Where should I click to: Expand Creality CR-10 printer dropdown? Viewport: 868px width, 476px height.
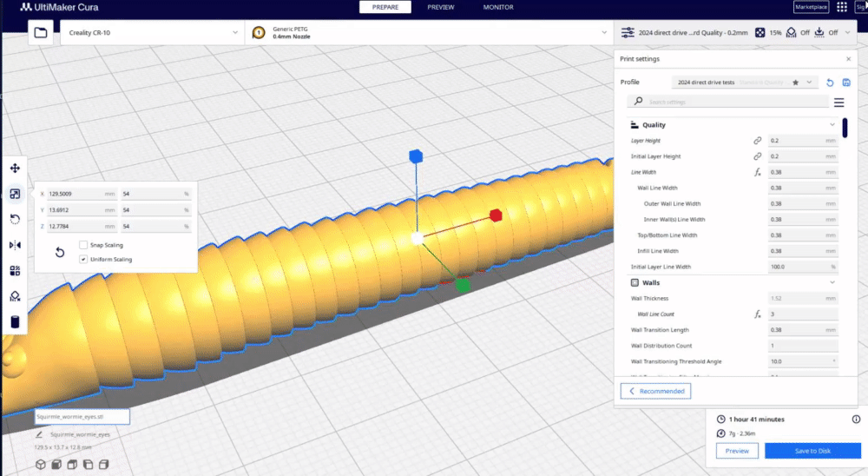[x=152, y=33]
